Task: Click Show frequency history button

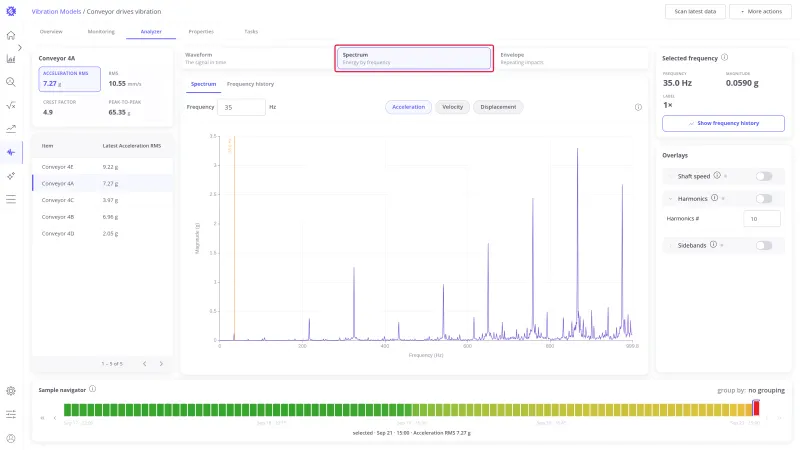Action: point(723,123)
